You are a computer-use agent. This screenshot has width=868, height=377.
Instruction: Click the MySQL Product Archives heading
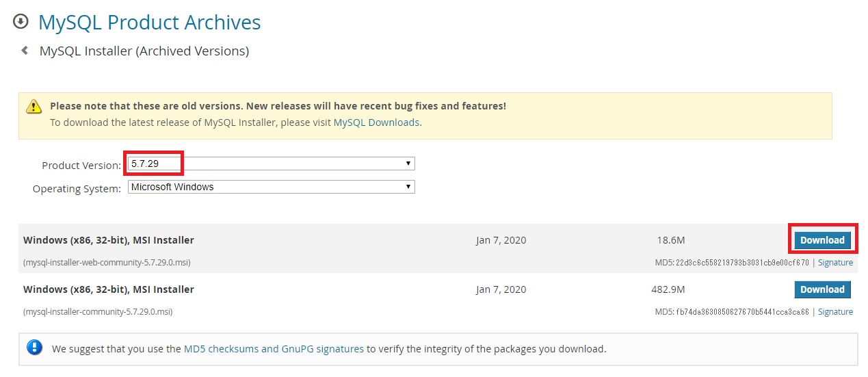coord(149,22)
